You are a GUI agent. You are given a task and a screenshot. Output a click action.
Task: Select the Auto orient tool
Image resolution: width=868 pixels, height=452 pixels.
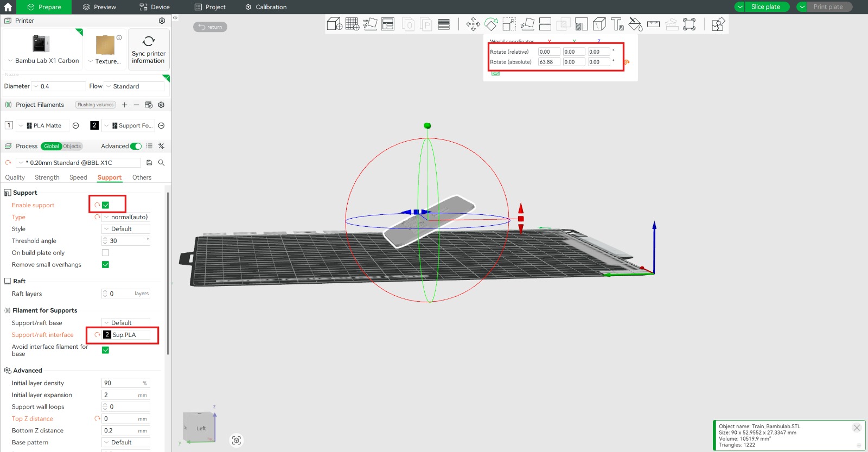(370, 24)
